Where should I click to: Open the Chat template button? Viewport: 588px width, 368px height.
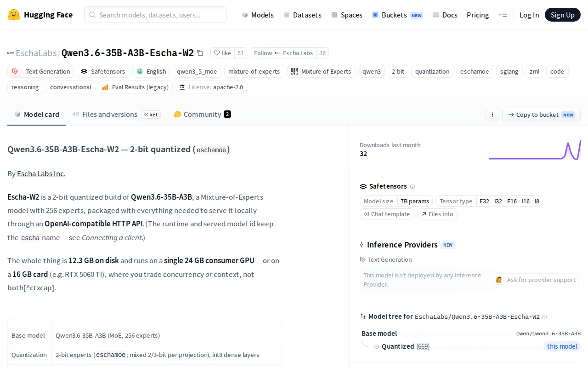click(x=387, y=214)
